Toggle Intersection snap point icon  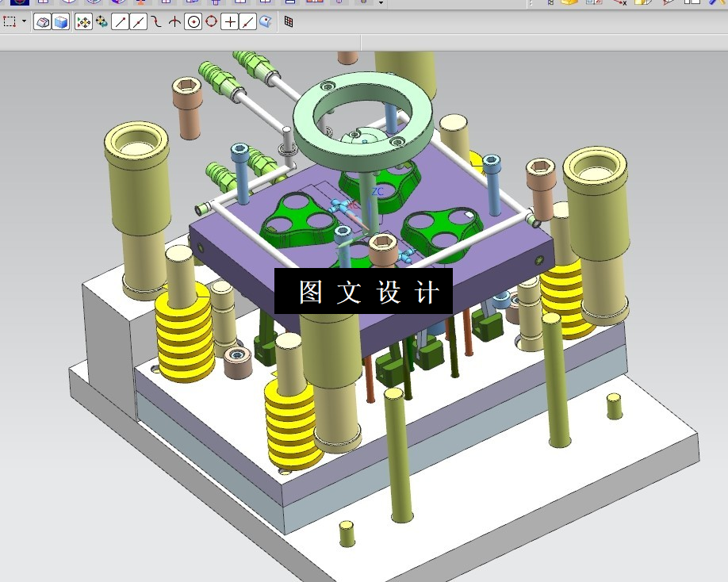click(174, 22)
